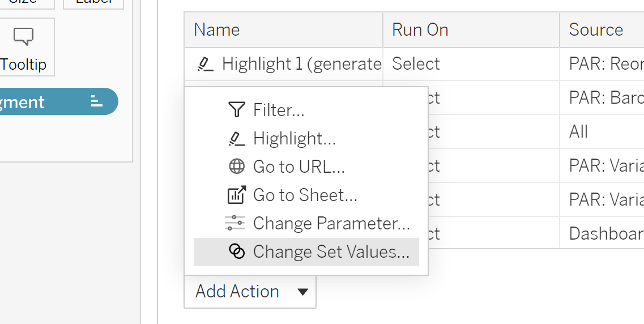644x324 pixels.
Task: Click the Go to URL globe icon
Action: [236, 167]
